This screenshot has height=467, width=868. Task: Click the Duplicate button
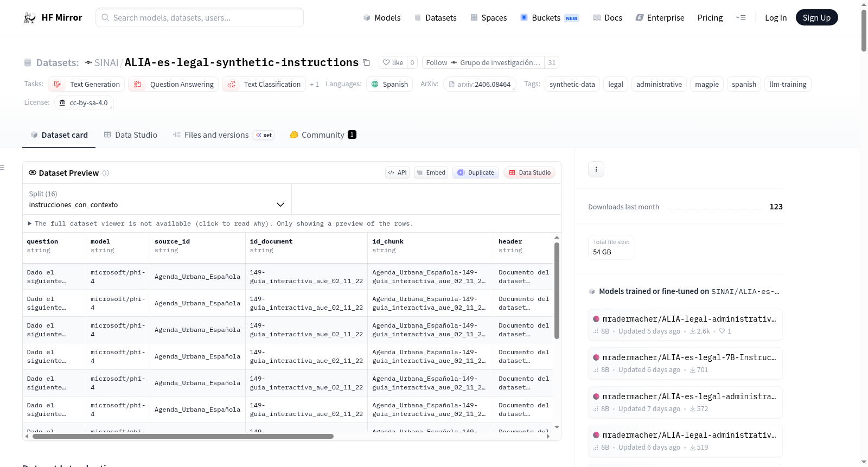coord(476,172)
